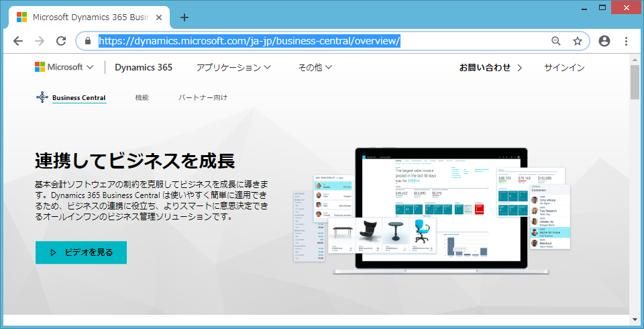Click the zoom magnifier icon in address bar
This screenshot has height=329, width=644.
pyautogui.click(x=555, y=41)
